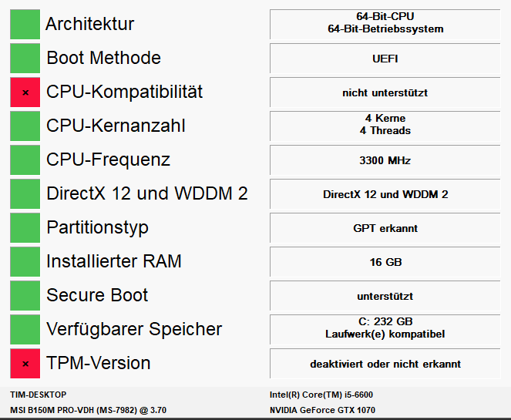The height and width of the screenshot is (420, 511).
Task: Click the TPM-Version label
Action: point(99,363)
